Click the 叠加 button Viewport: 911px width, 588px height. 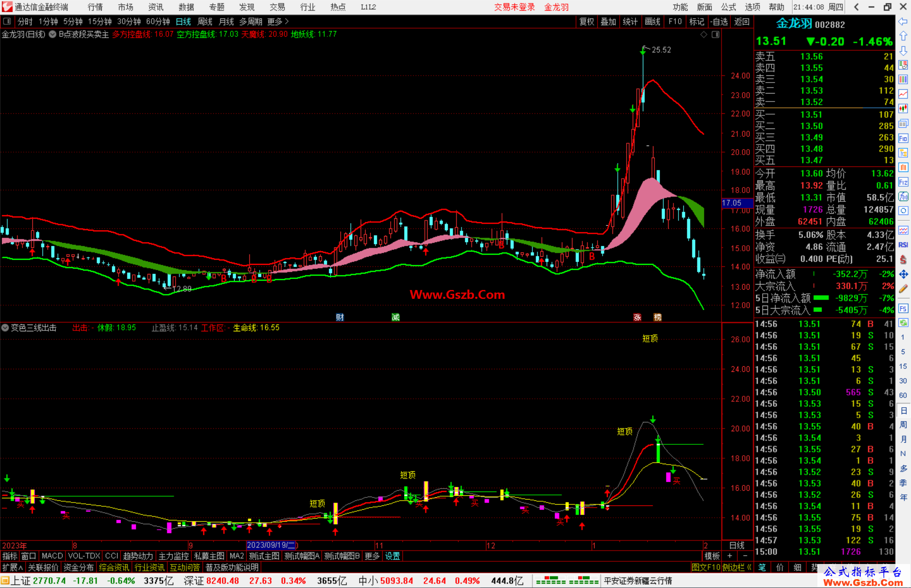pyautogui.click(x=608, y=21)
